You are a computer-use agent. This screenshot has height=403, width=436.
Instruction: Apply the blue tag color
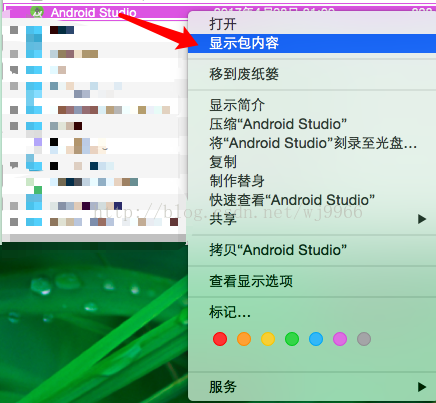[316, 339]
